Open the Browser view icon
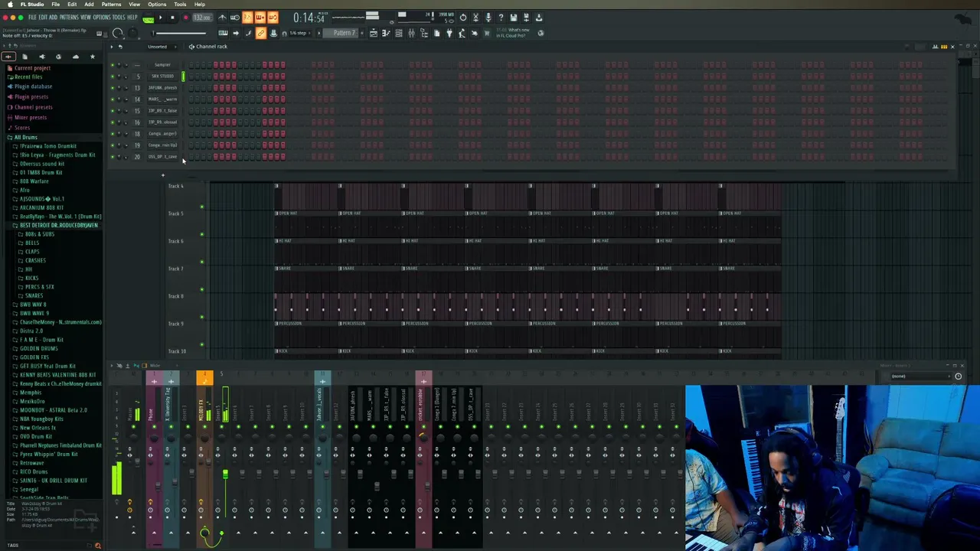The height and width of the screenshot is (551, 980). (424, 33)
